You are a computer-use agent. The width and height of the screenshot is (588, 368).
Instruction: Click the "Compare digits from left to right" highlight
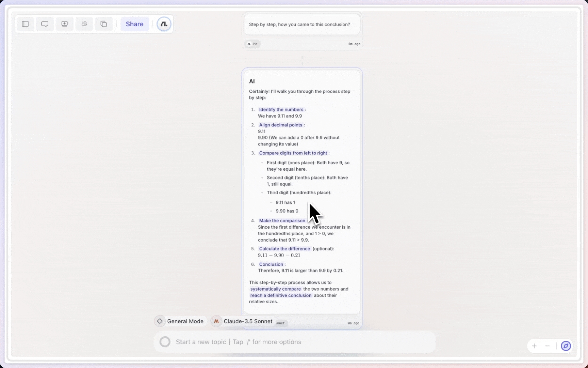coord(293,153)
